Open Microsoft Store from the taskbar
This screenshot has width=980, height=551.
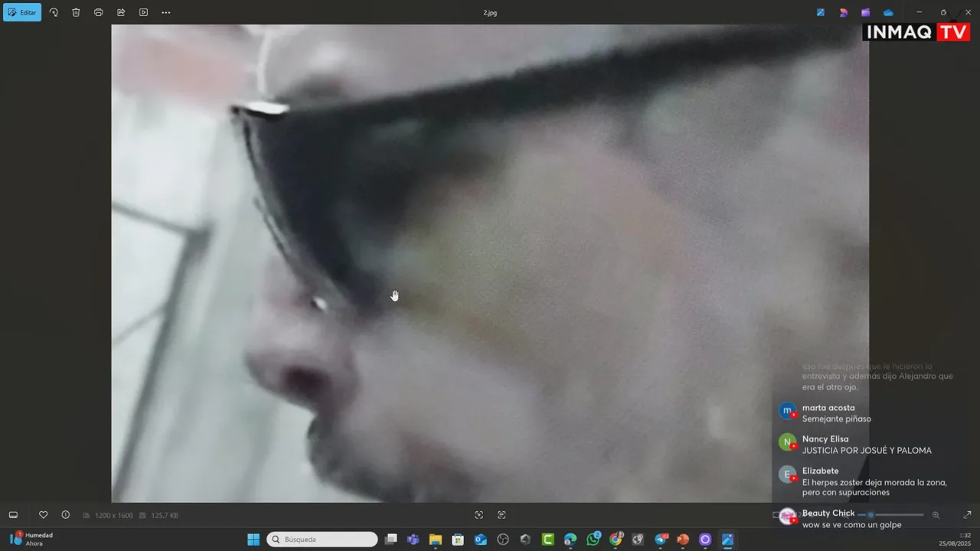point(458,540)
